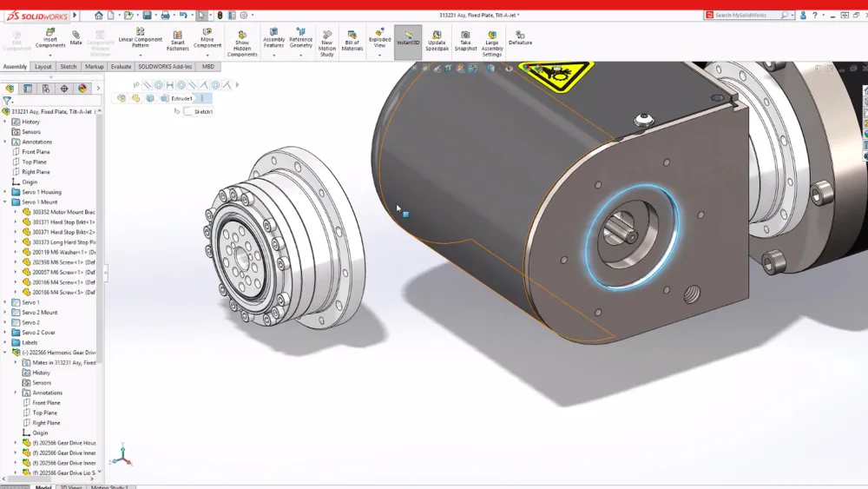Screen dimensions: 868x489
Task: Switch to the Layout tab
Action: 43,67
